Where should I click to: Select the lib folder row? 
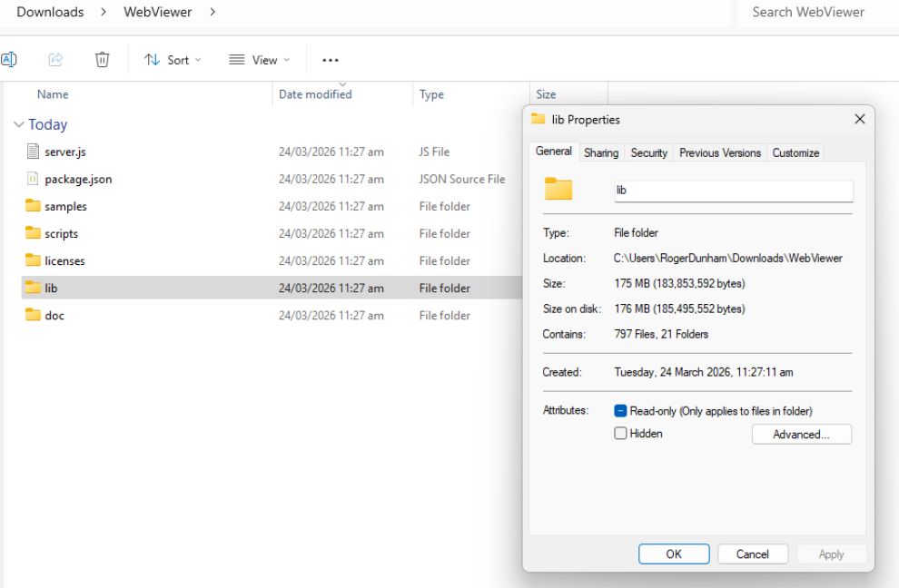click(x=272, y=288)
